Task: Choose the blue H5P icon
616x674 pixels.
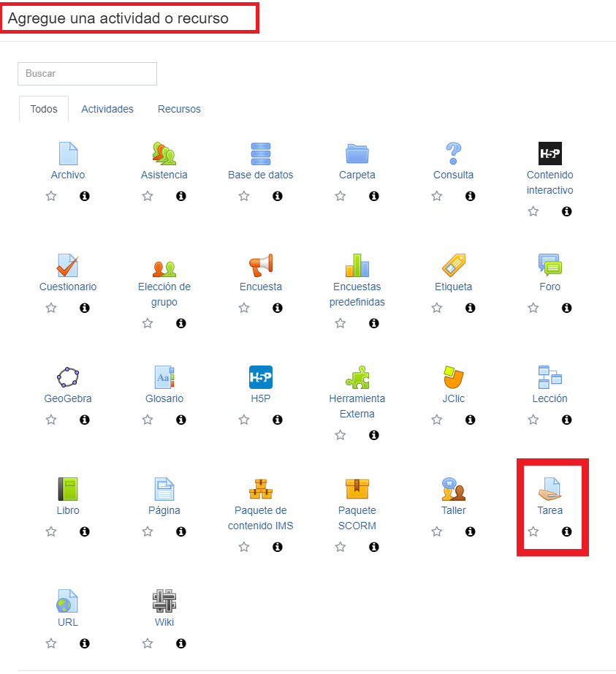Action: point(261,377)
